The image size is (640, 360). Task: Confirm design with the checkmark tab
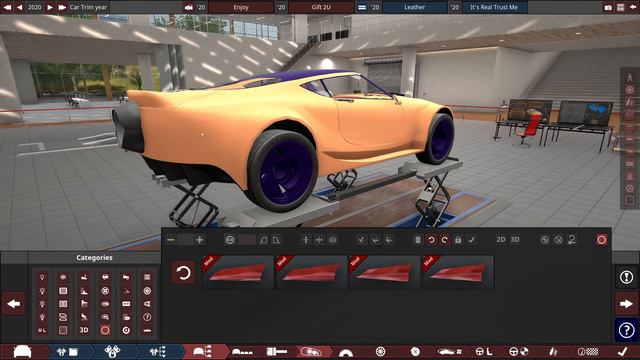point(622,351)
